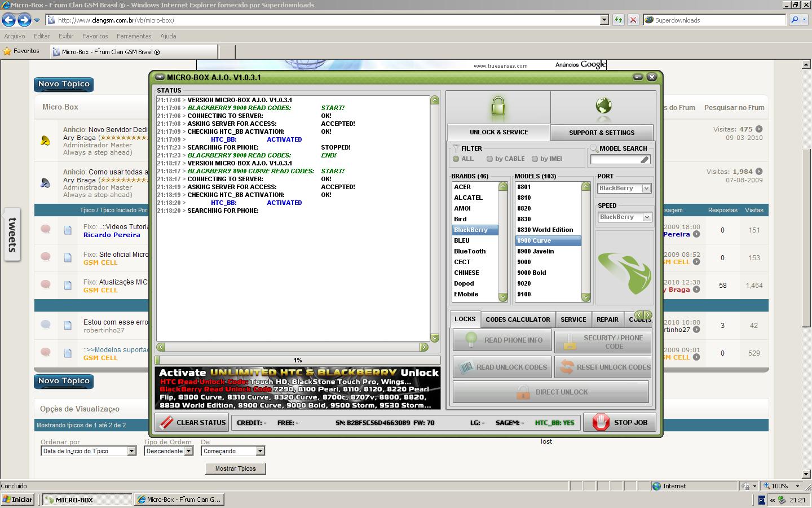Screen dimensions: 812x508
Task: Click the Unlock & Service padlock icon
Action: (498, 106)
